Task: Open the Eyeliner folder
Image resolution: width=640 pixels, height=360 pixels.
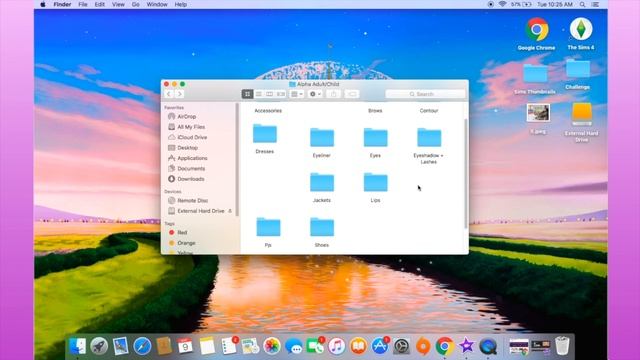Action: (322, 138)
